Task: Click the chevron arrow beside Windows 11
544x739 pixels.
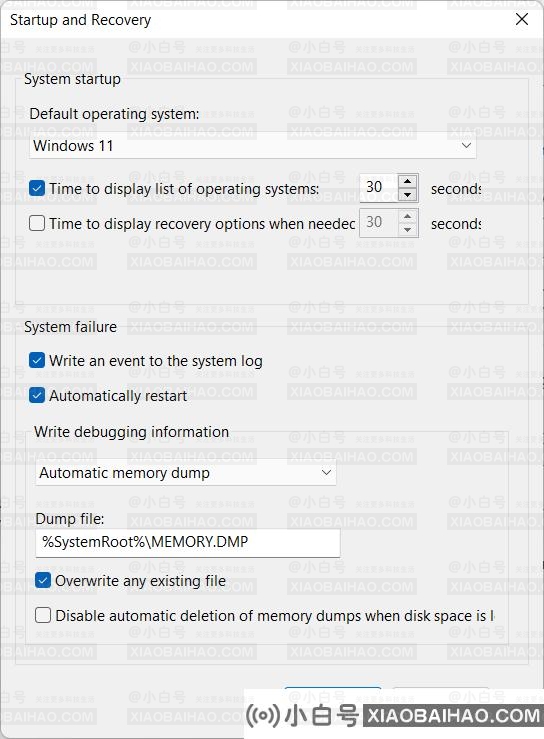Action: (x=466, y=145)
